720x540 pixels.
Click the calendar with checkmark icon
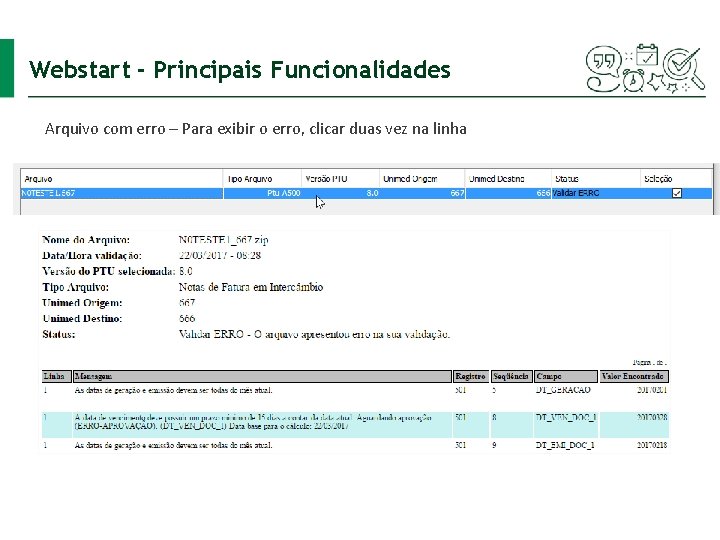click(647, 55)
